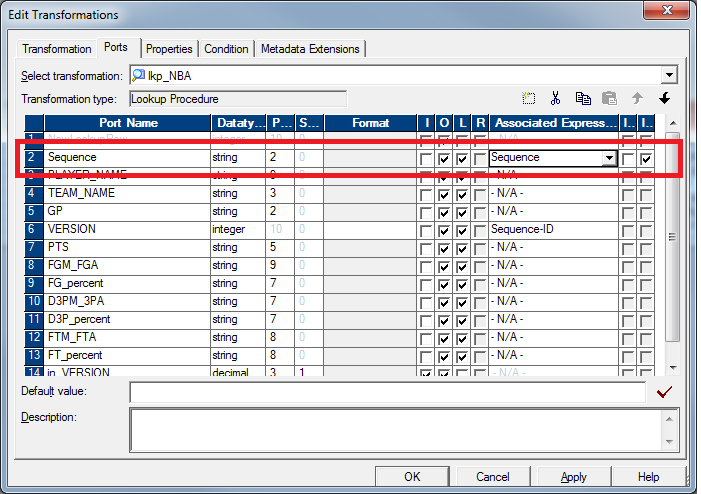Screen dimensions: 701x494
Task: Toggle Input checkbox for Sequence port
Action: tap(426, 159)
